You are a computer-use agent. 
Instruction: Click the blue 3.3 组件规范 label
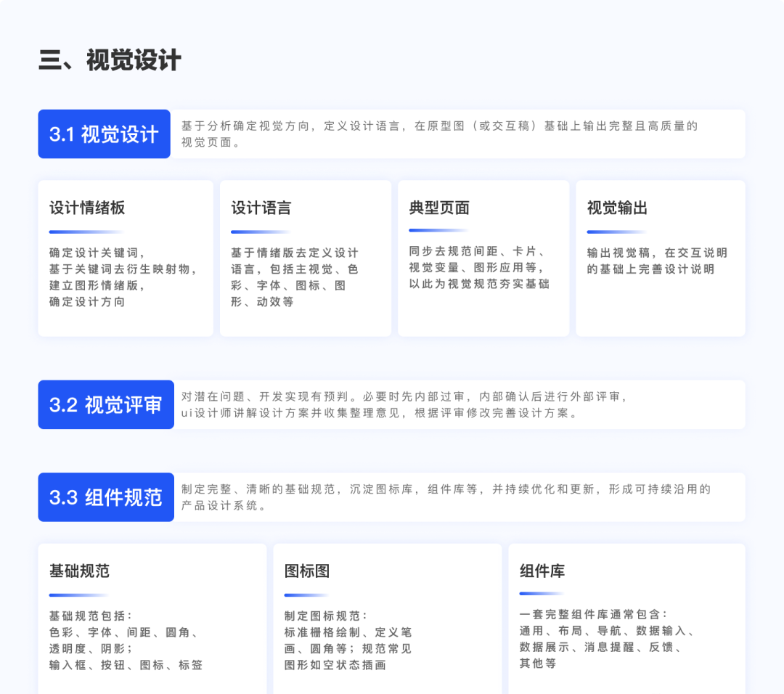point(106,497)
